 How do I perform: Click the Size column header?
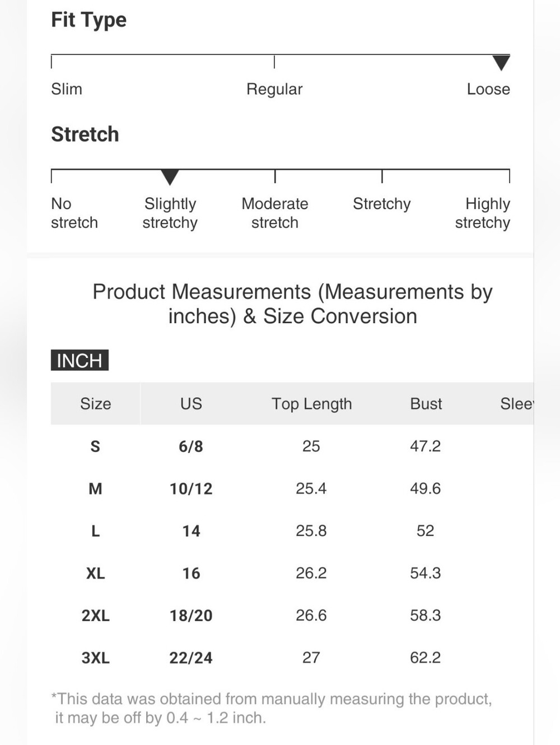(x=96, y=403)
